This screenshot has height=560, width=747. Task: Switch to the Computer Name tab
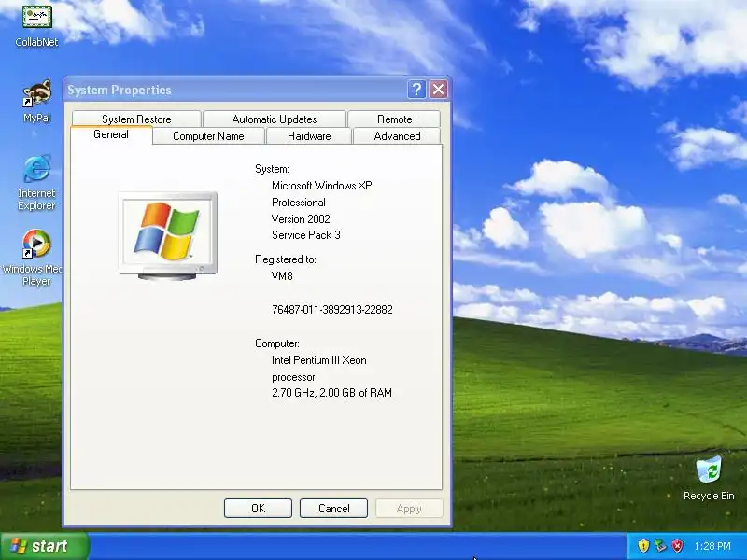point(208,135)
